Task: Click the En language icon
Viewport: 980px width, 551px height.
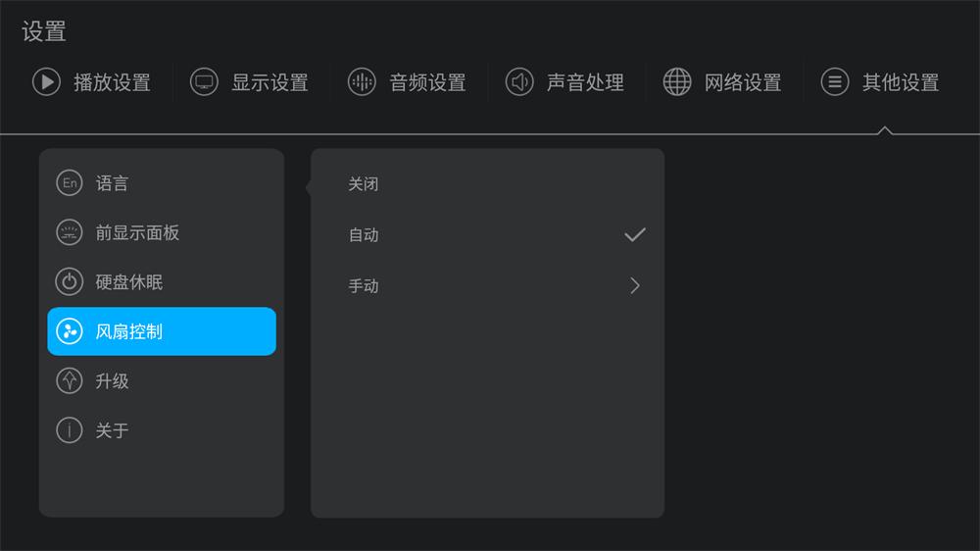Action: click(x=70, y=183)
